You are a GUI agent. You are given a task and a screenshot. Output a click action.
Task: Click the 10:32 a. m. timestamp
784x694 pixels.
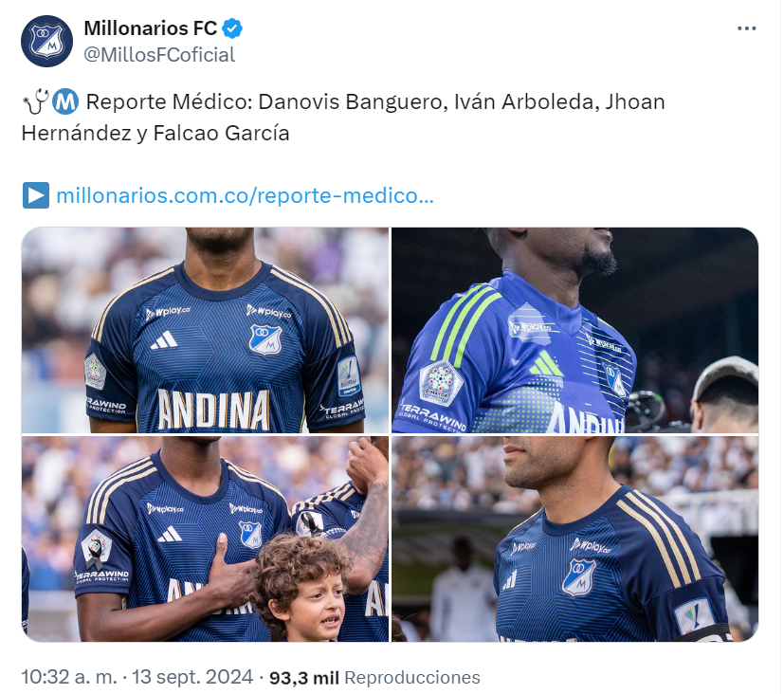(x=69, y=677)
